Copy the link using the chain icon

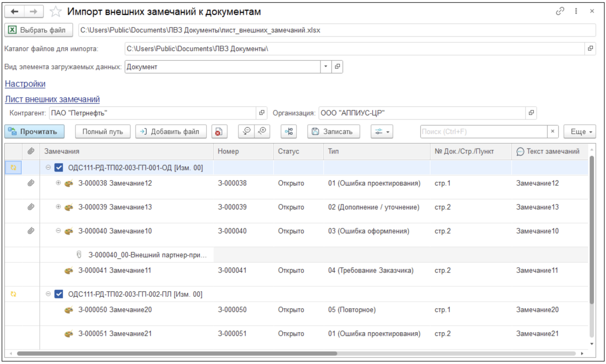click(560, 12)
